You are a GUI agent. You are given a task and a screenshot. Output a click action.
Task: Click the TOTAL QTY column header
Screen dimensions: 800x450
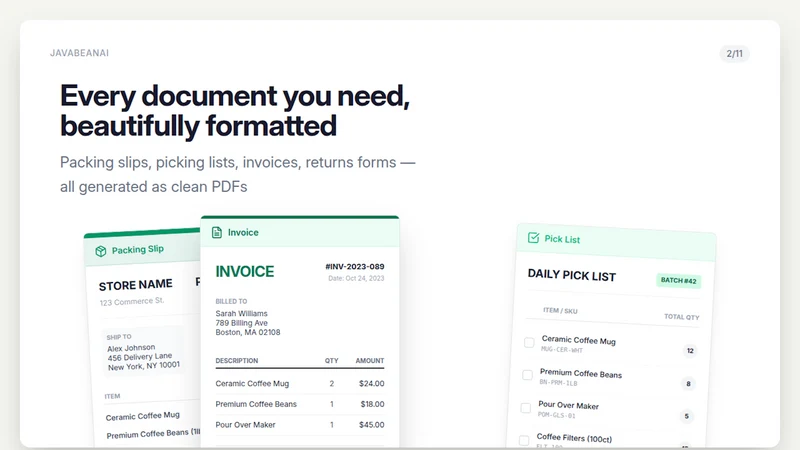point(682,317)
